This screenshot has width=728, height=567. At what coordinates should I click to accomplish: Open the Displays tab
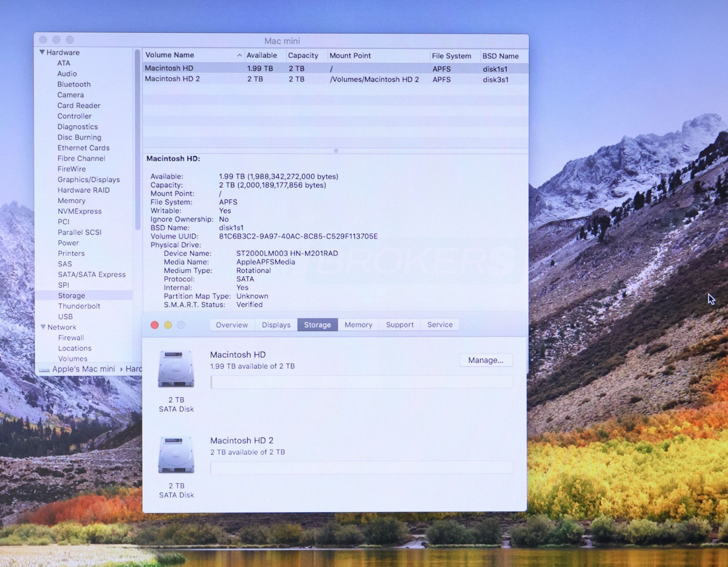point(276,325)
